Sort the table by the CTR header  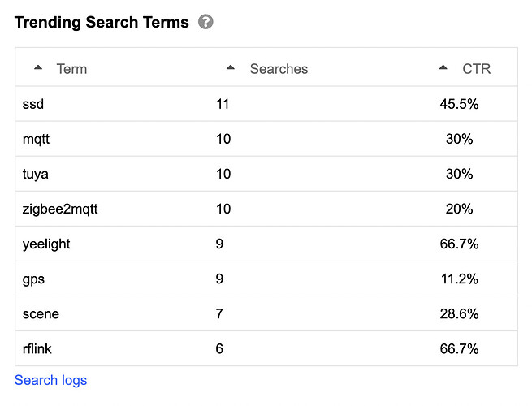coord(476,69)
